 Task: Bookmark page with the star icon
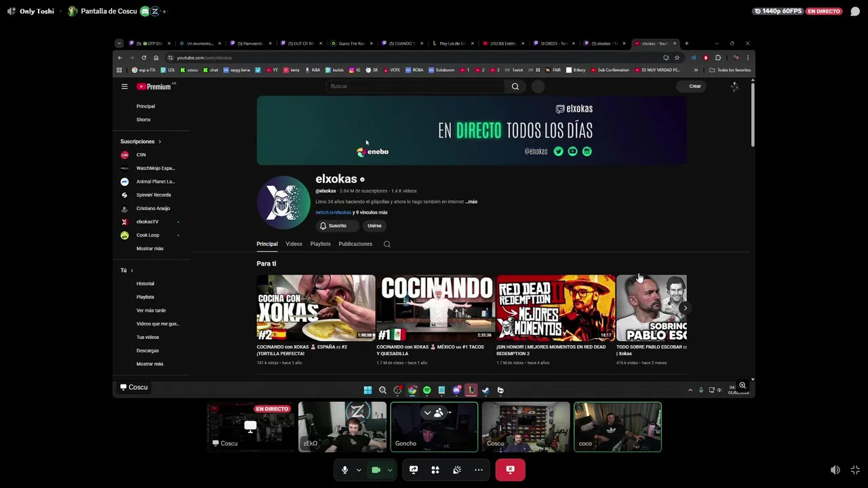pos(677,58)
